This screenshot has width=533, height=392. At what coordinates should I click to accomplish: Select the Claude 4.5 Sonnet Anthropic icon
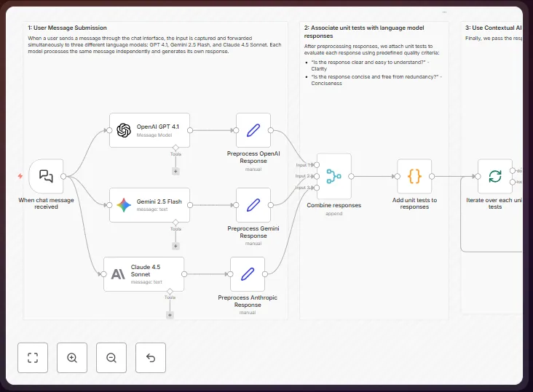point(118,274)
